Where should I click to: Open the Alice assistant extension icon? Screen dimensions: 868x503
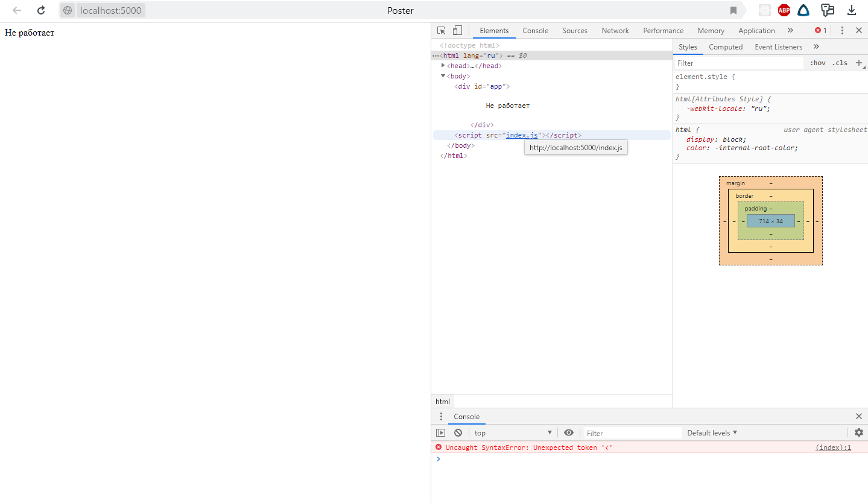(803, 10)
